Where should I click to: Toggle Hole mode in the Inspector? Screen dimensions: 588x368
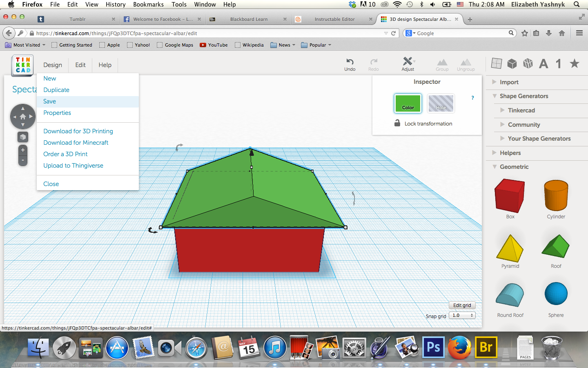click(441, 103)
